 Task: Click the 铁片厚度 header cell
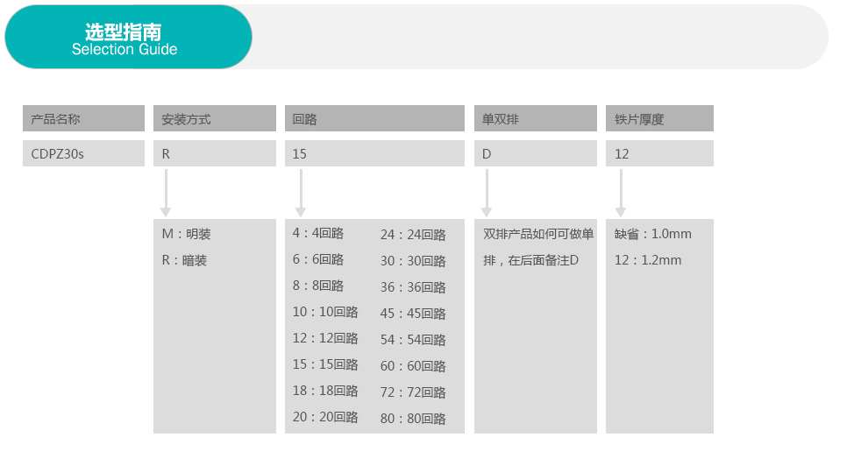[x=659, y=118]
